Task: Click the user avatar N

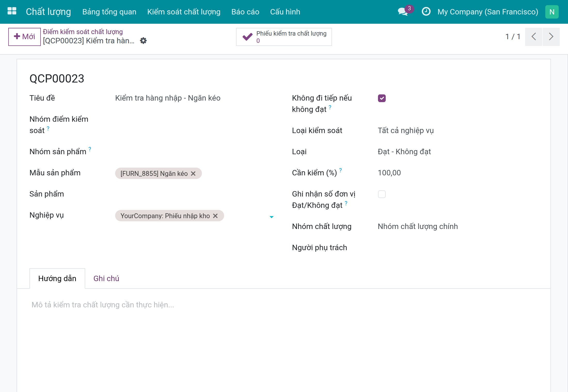Action: coord(552,12)
